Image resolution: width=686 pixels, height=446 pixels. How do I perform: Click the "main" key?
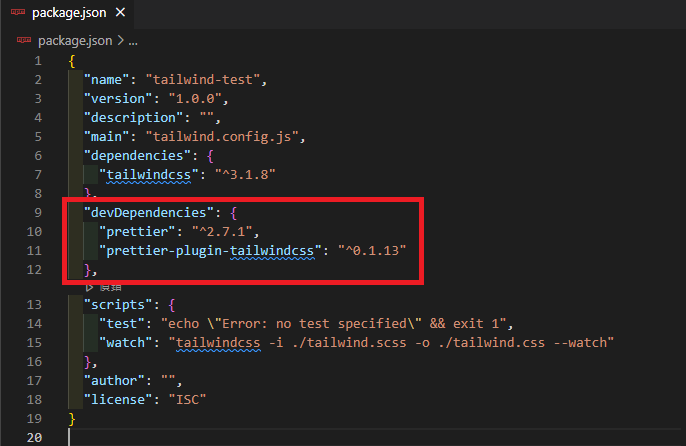(106, 137)
